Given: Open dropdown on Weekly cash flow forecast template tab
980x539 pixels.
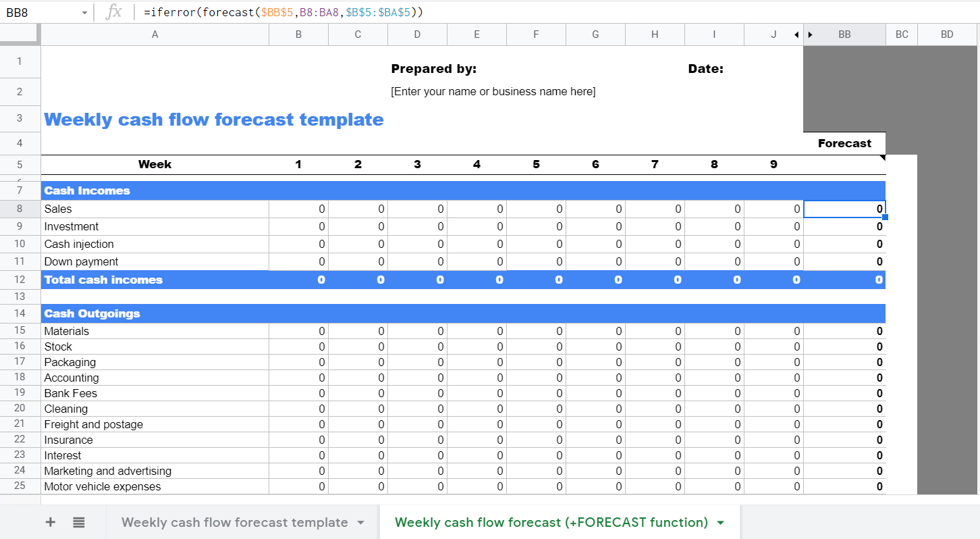Looking at the screenshot, I should click(360, 523).
